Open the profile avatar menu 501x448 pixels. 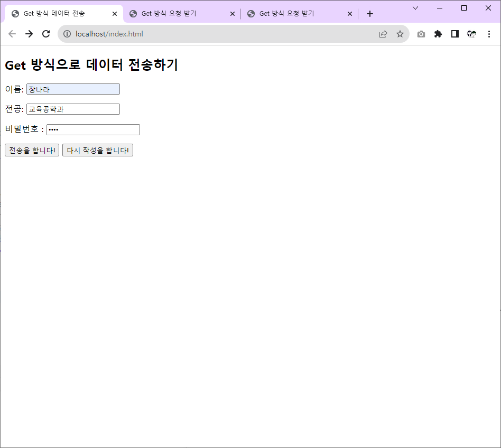pos(471,34)
